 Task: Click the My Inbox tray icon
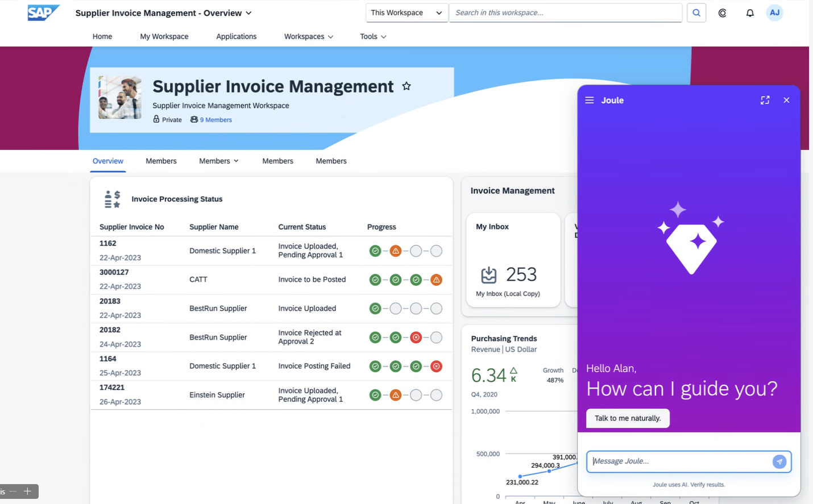coord(489,275)
